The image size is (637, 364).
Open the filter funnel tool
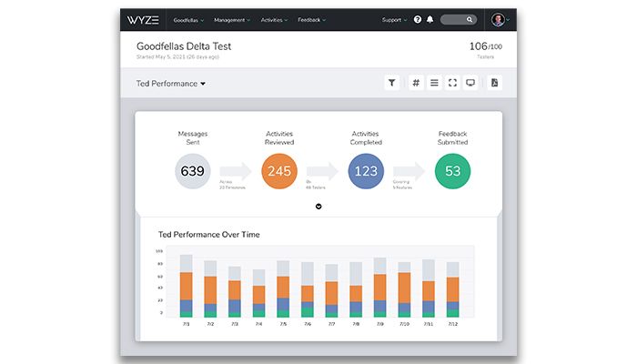point(391,83)
